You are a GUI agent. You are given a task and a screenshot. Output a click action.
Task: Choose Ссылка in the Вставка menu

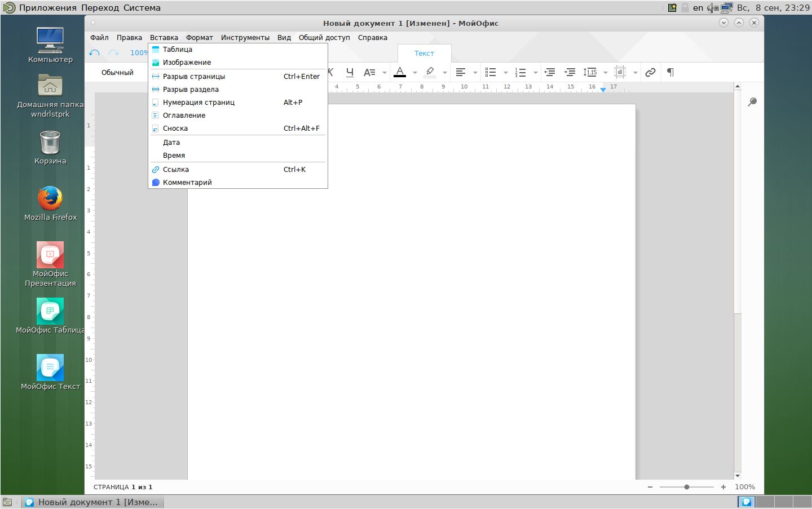[x=237, y=170]
